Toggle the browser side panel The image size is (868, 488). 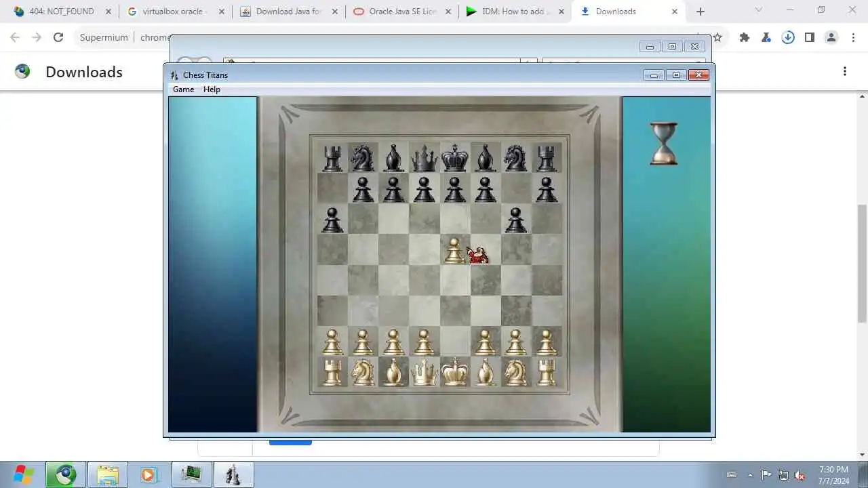pos(810,37)
